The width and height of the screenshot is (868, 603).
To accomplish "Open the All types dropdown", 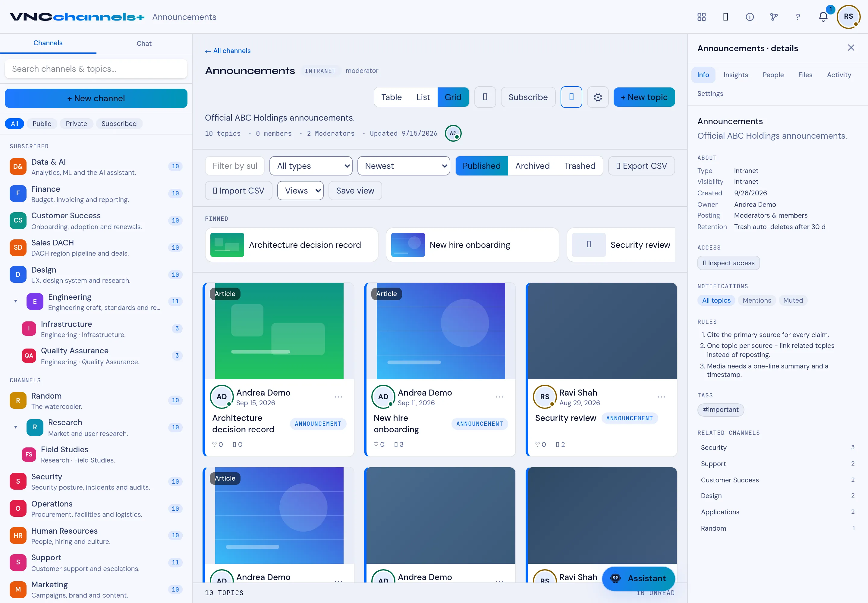I will 311,166.
